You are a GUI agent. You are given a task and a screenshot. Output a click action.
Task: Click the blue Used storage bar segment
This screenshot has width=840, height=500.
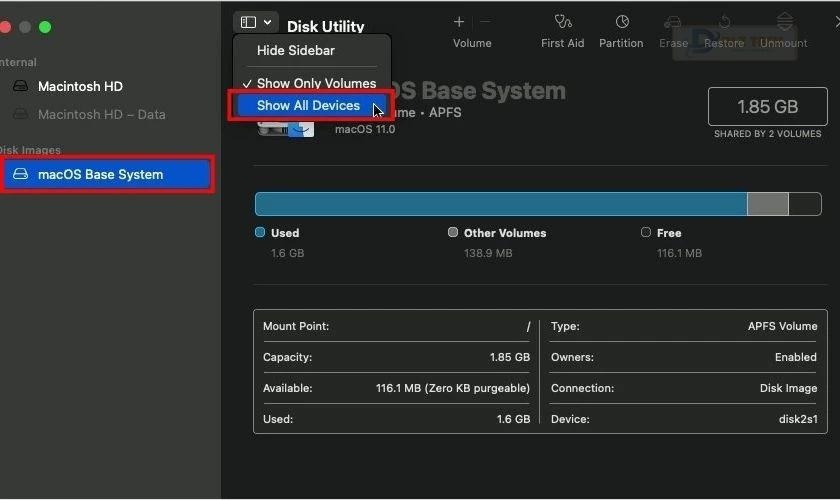click(x=500, y=204)
